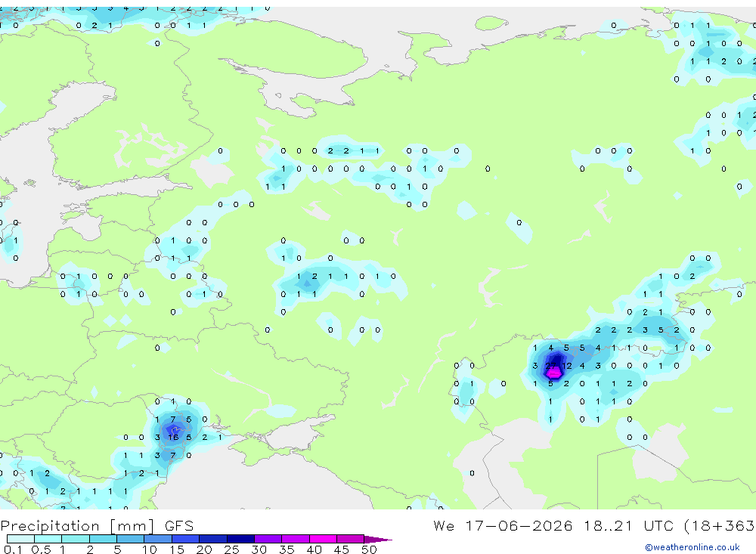Click the 'GFS' model label
Viewport: 756px width, 554px height.
(x=179, y=525)
